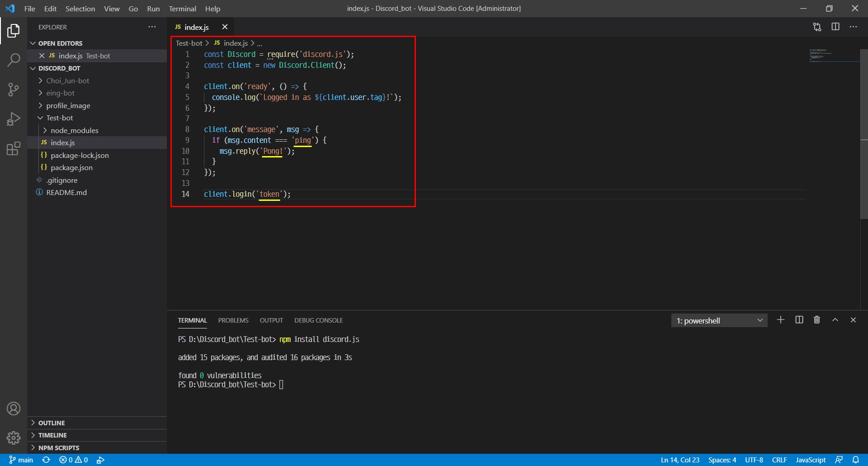Select index.js in the Test-bot tree
The image size is (868, 466).
[x=97, y=143]
